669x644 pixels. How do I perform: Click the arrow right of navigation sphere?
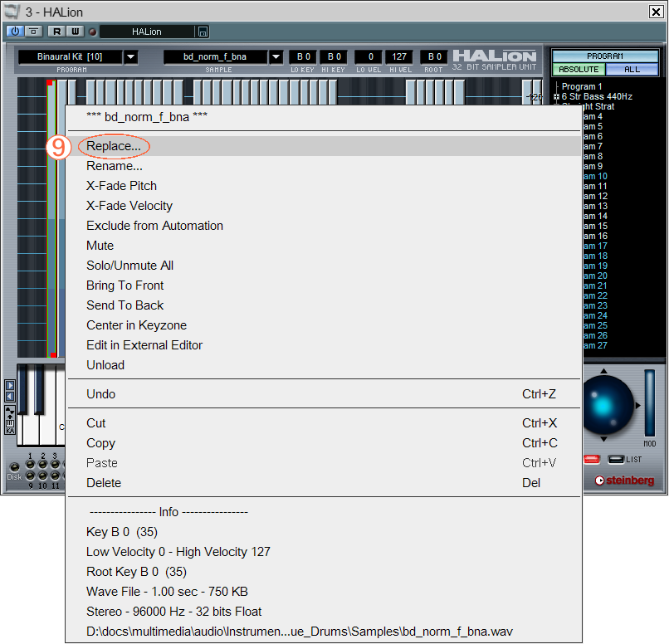pos(637,406)
